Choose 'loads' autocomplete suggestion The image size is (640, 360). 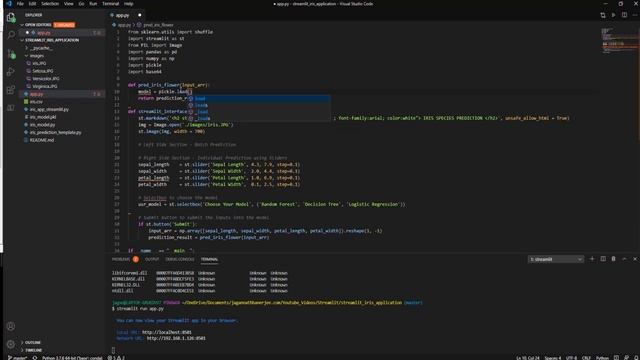pos(259,105)
